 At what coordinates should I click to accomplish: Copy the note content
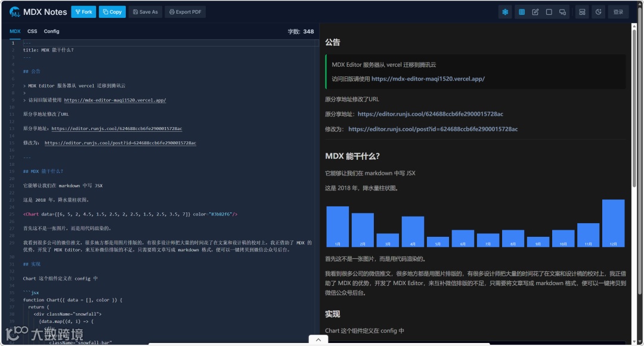coord(112,12)
